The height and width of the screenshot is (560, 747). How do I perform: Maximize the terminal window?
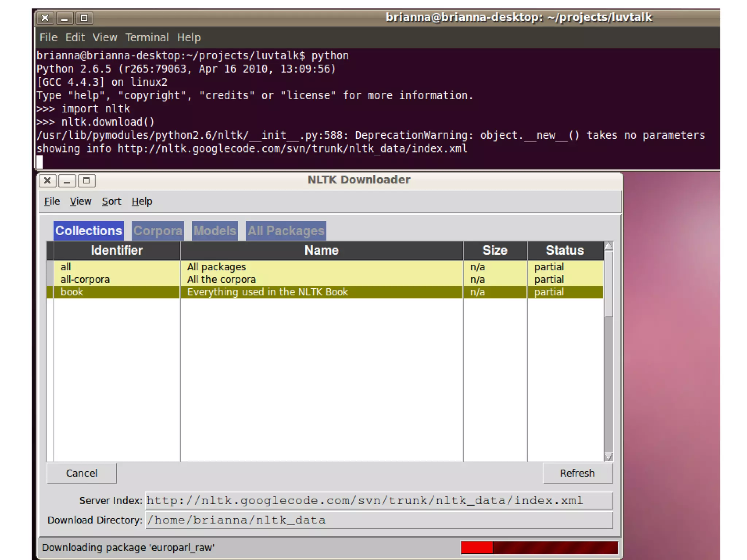point(84,18)
